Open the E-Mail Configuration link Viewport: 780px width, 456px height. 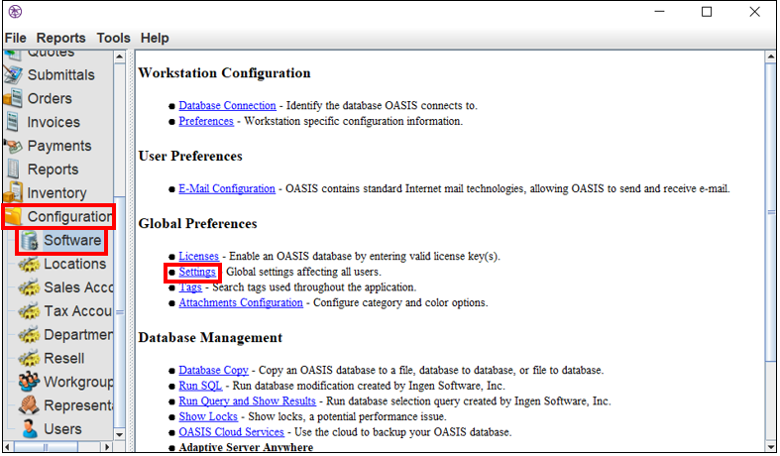point(227,188)
